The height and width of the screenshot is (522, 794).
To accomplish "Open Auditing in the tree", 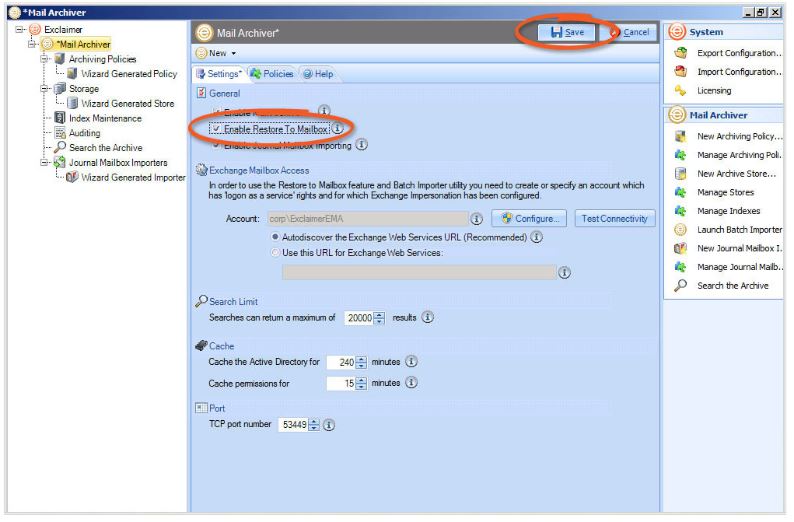I will (84, 133).
